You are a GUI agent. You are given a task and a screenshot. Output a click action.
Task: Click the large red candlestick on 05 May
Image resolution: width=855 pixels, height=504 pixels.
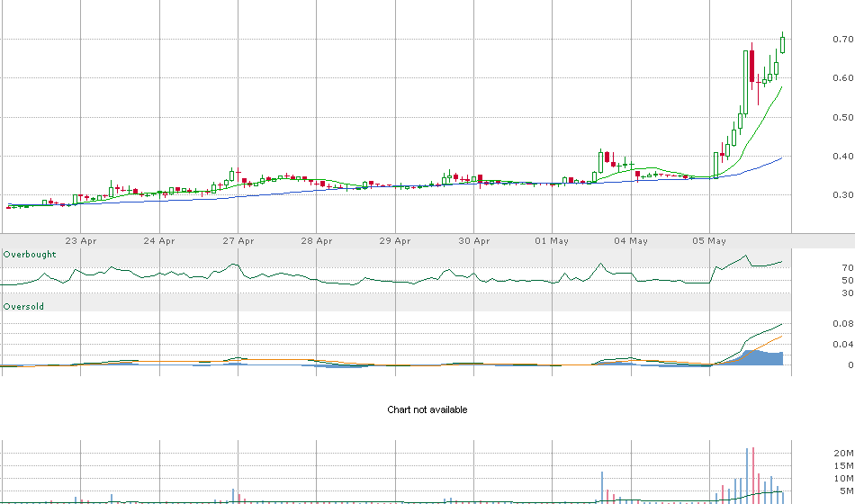(x=751, y=66)
